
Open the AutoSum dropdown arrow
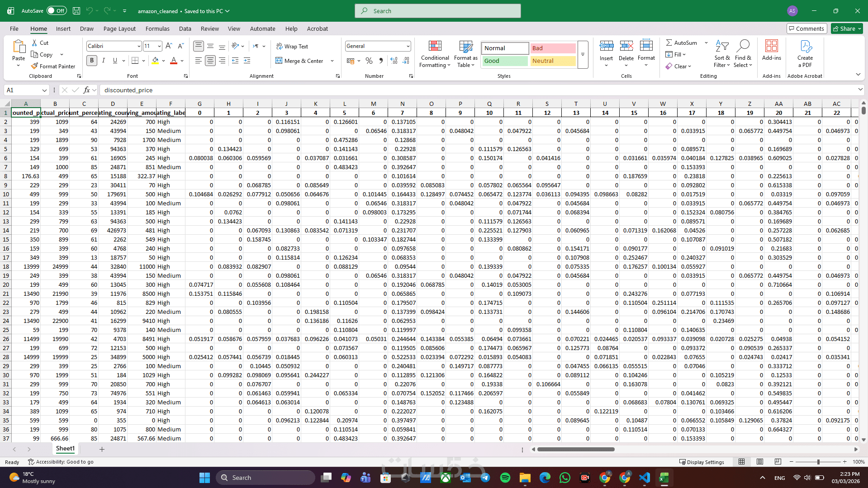click(x=706, y=43)
